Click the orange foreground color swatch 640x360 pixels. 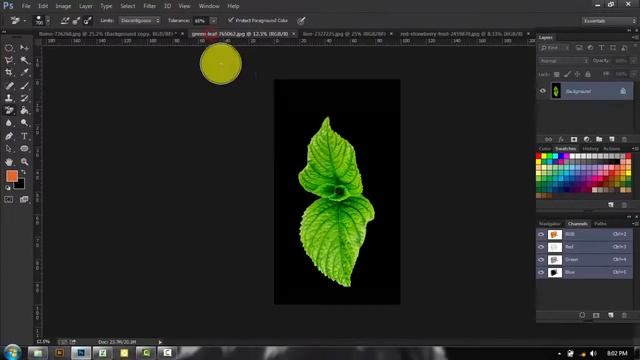[x=11, y=176]
